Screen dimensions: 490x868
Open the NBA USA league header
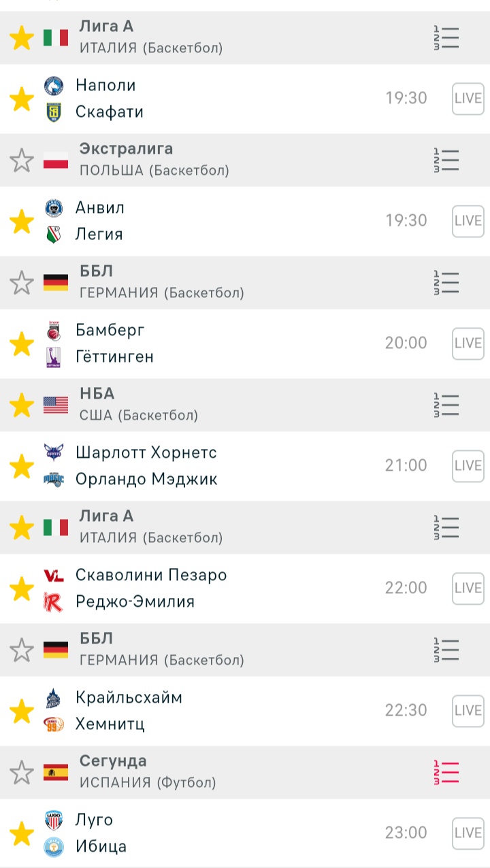[x=204, y=405]
